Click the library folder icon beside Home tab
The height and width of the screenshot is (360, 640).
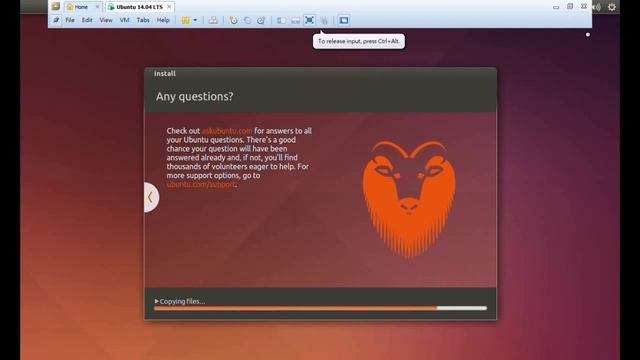pos(56,7)
